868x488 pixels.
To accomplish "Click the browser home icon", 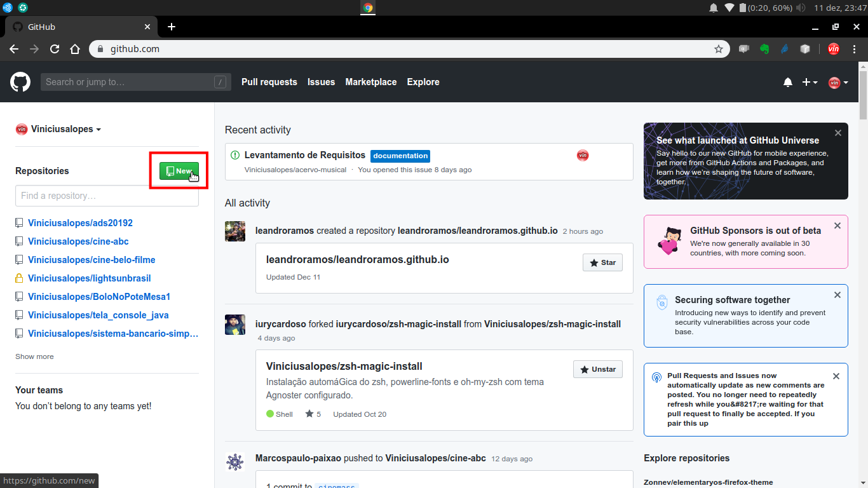I will (75, 49).
